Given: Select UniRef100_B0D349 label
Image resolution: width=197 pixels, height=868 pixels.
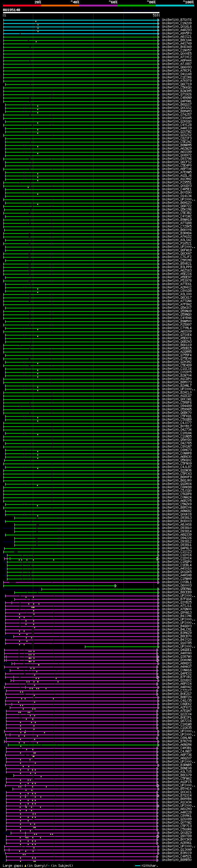Looking at the screenshot, I should click(x=177, y=47).
